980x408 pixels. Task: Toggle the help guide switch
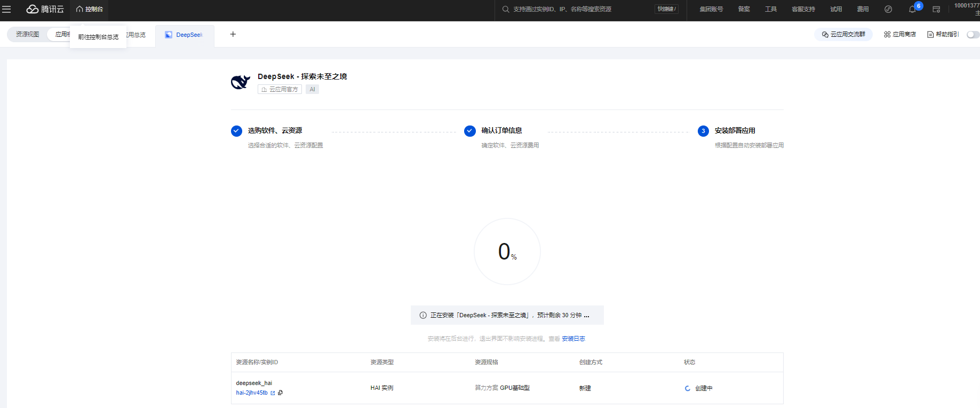973,35
